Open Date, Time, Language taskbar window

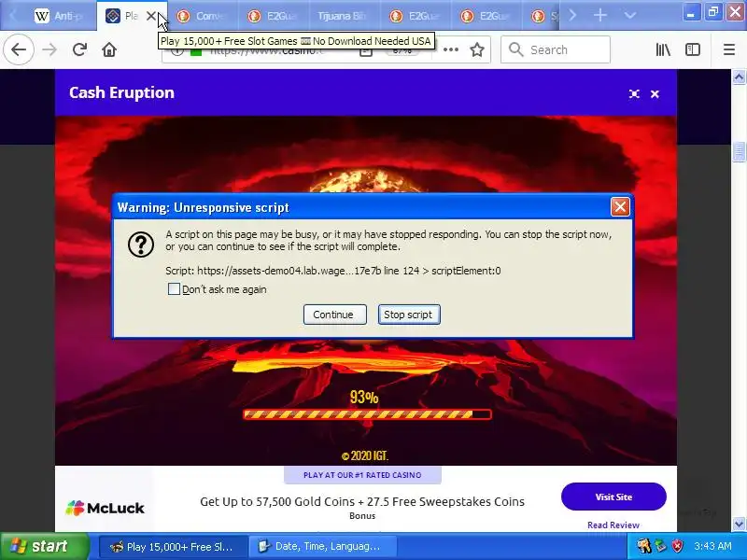point(322,546)
